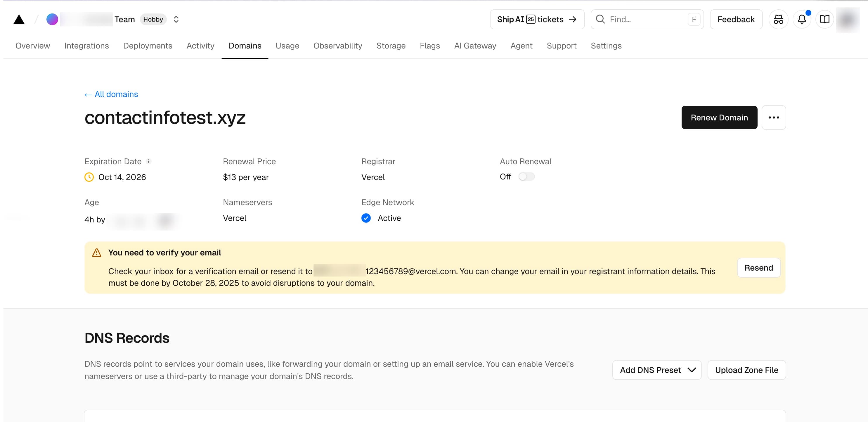The image size is (868, 422).
Task: Click the Vercel triangle logo
Action: pyautogui.click(x=19, y=19)
